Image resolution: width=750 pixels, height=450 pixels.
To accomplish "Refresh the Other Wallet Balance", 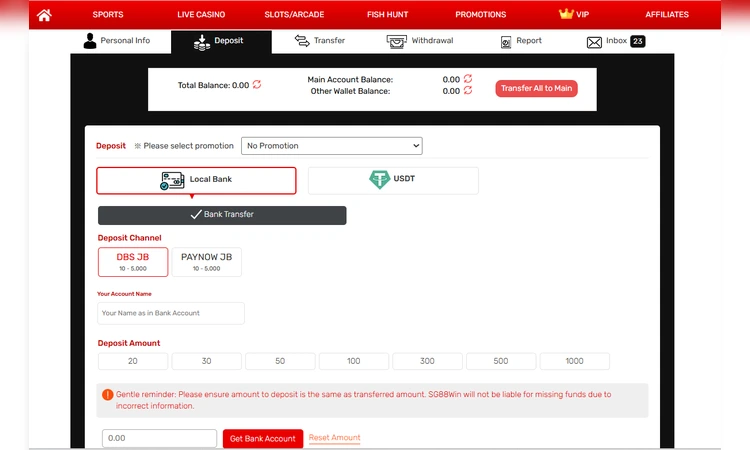I will 468,91.
